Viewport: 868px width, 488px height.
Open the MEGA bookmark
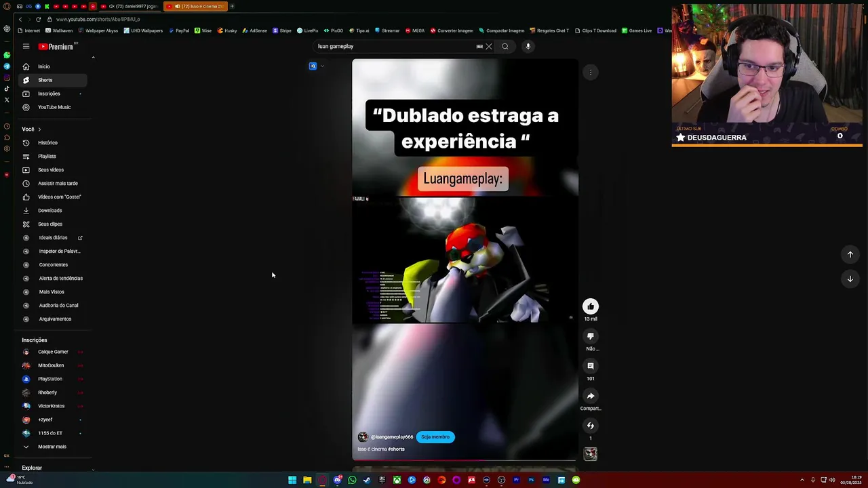pyautogui.click(x=415, y=30)
